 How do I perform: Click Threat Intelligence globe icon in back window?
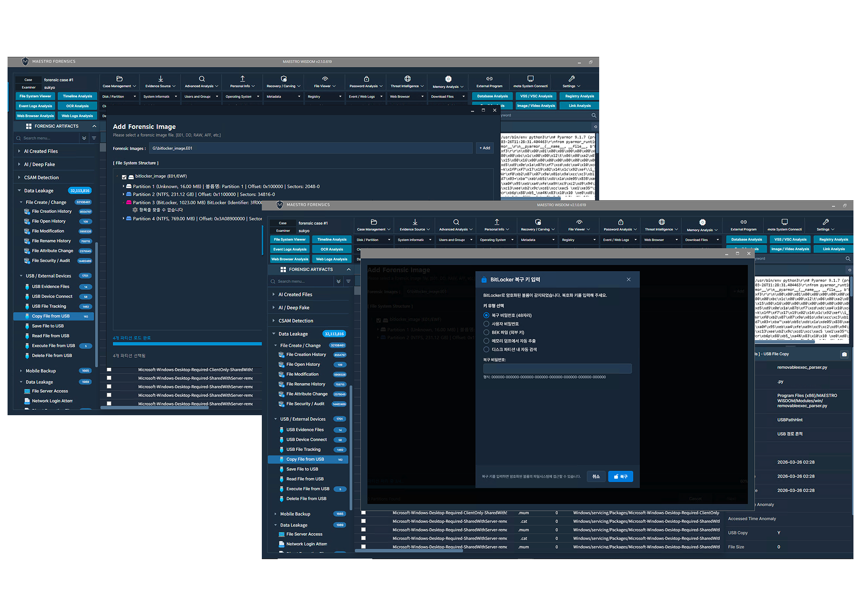click(407, 79)
